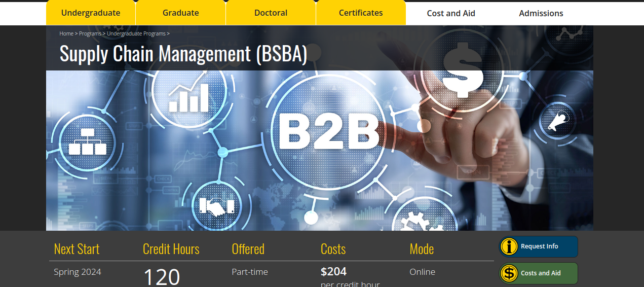Click the Costs and Aid button
644x287 pixels.
click(x=539, y=273)
